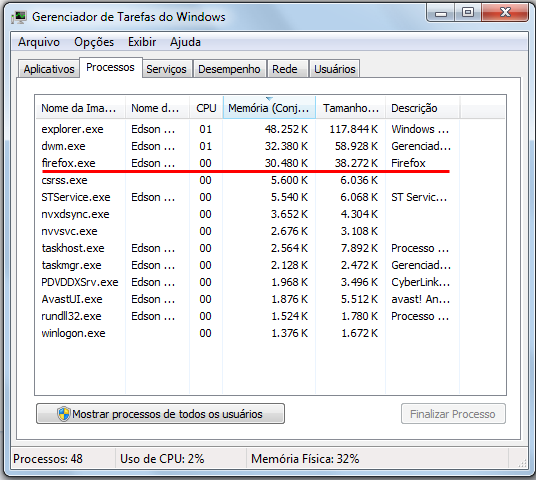The image size is (536, 480).
Task: Sort by the CPU column header
Action: coord(206,108)
